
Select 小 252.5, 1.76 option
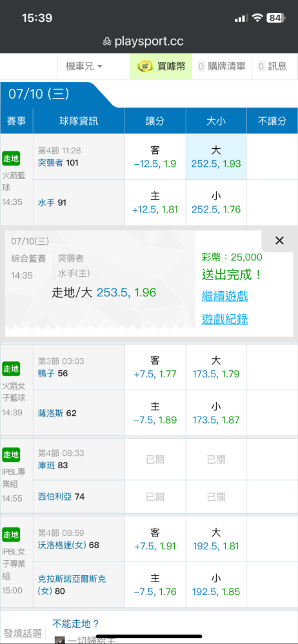point(216,202)
